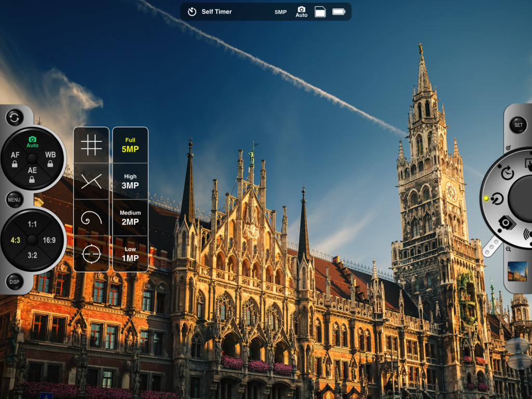Set aspect ratio to 1:1
The image size is (532, 399).
pos(32,224)
